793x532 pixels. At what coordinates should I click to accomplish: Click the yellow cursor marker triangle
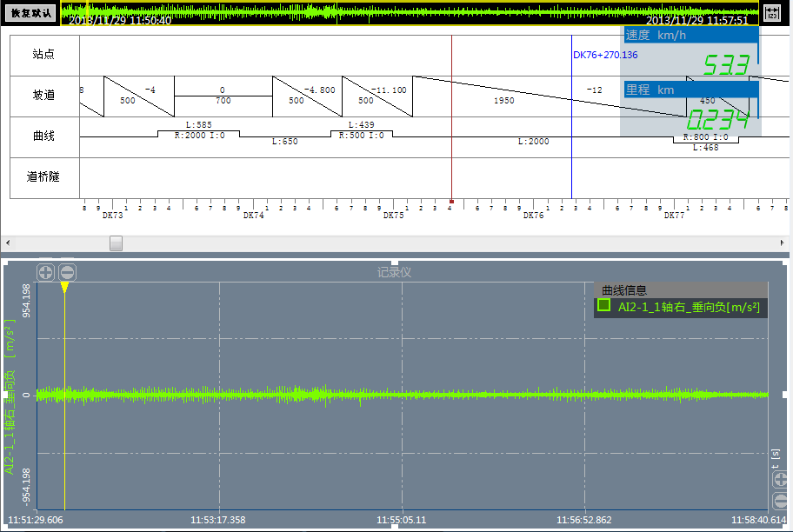[x=64, y=287]
